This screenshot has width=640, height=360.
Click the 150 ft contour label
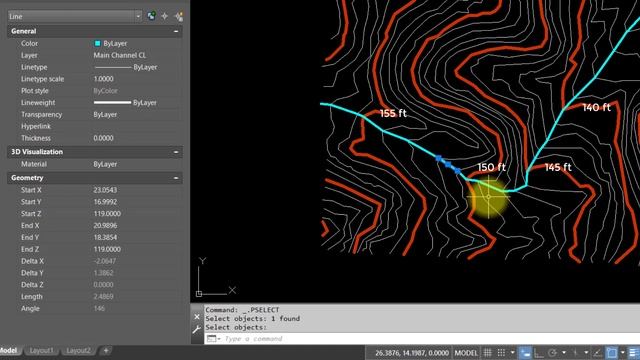click(x=491, y=167)
